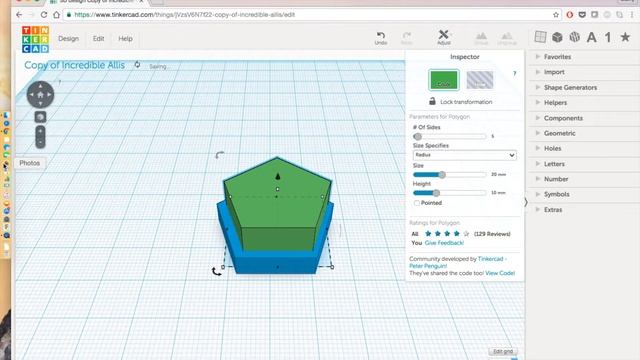Viewport: 640px width, 360px height.
Task: Click the black height cone handle
Action: [x=278, y=176]
